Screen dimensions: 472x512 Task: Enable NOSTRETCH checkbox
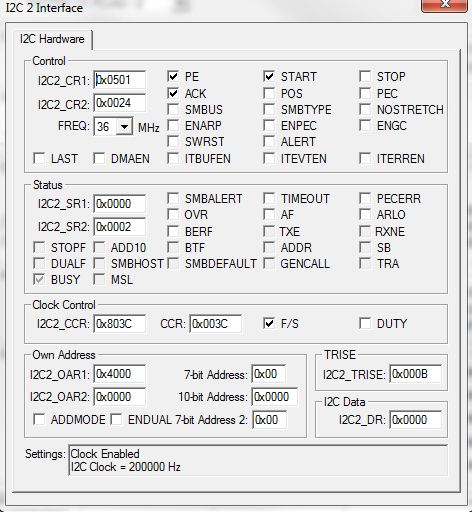point(365,109)
